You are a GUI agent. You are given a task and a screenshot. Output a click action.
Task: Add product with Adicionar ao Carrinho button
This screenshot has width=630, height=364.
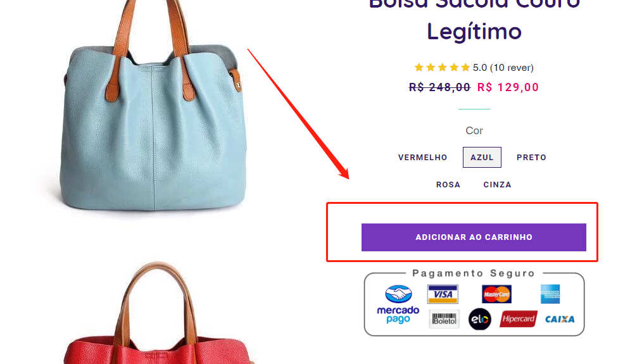(474, 237)
